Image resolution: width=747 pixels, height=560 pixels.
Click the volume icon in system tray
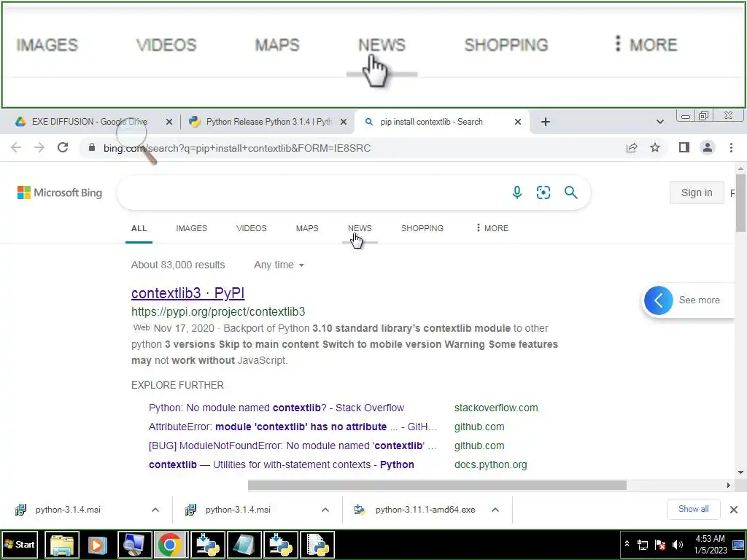(x=677, y=544)
